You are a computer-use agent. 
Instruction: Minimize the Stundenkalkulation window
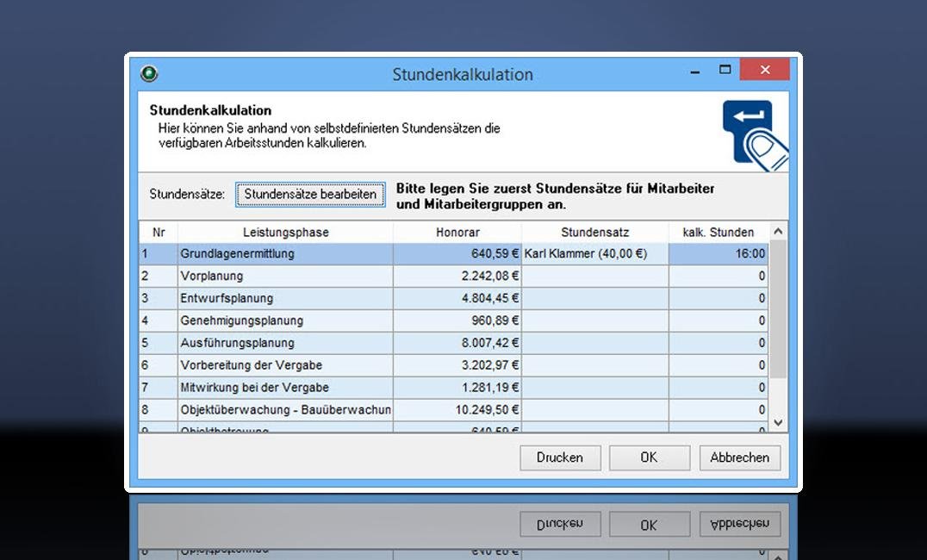[695, 71]
